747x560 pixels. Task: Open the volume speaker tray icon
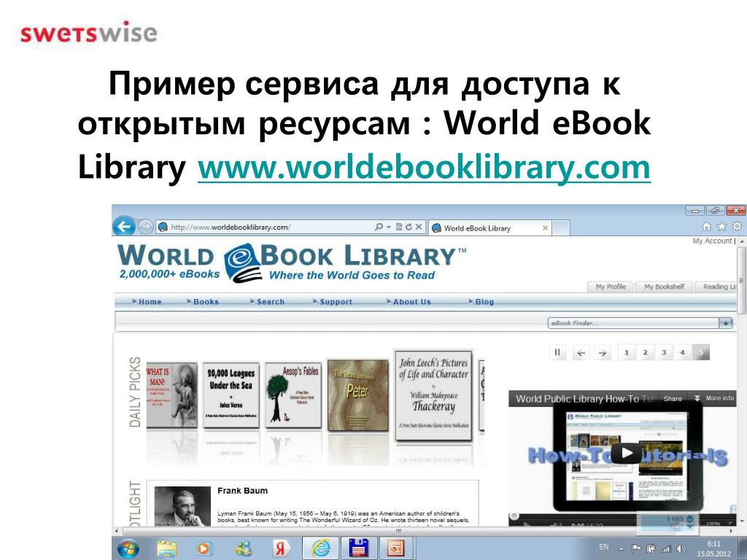tap(681, 548)
